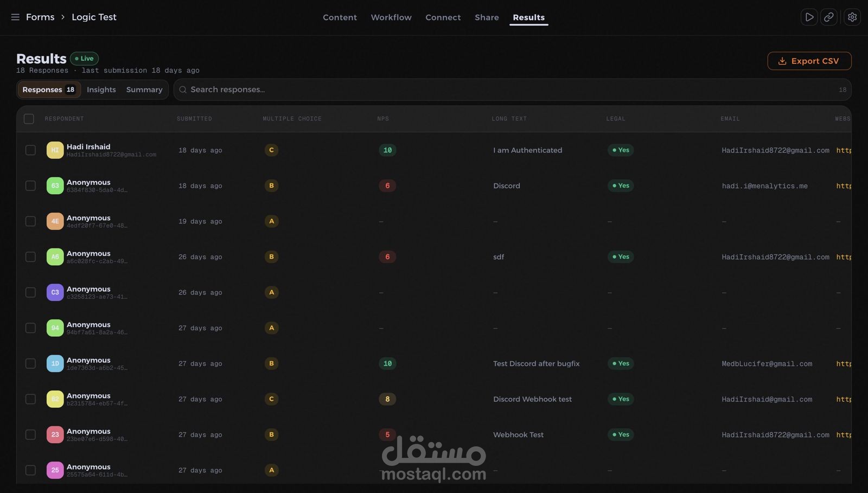Open form settings gear icon
Image resolution: width=868 pixels, height=493 pixels.
[x=852, y=17]
